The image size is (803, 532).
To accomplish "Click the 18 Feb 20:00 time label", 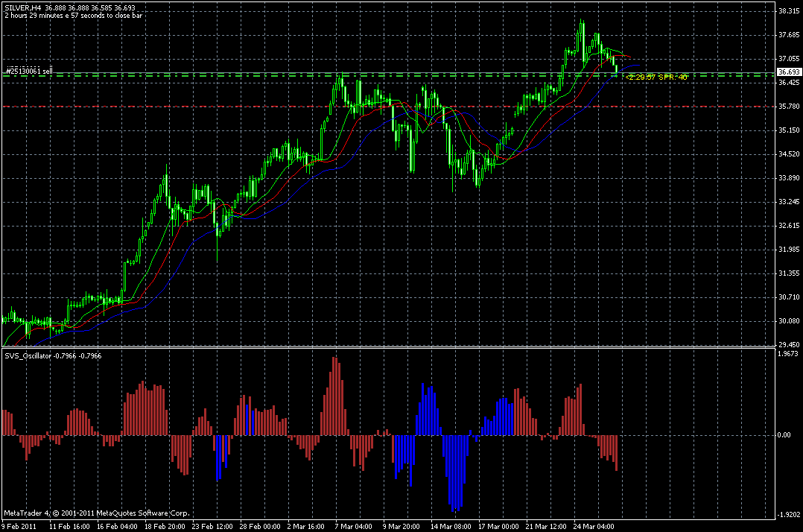I will click(165, 526).
